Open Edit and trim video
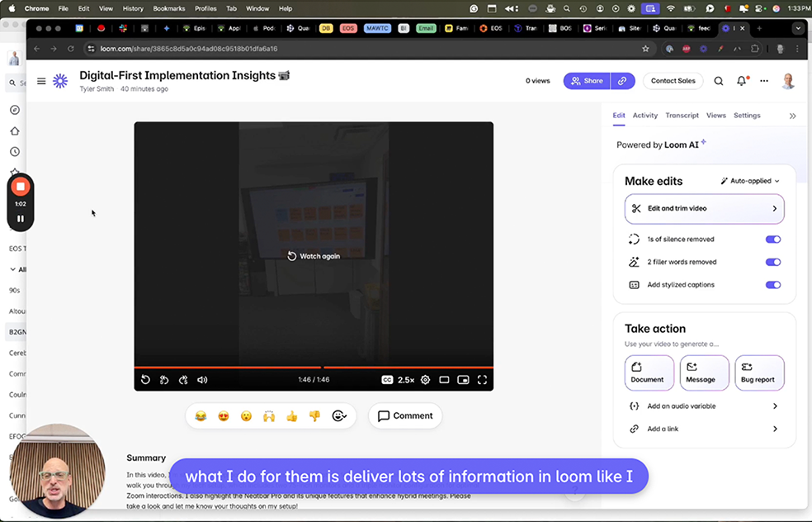Viewport: 812px width, 522px height. tap(704, 208)
